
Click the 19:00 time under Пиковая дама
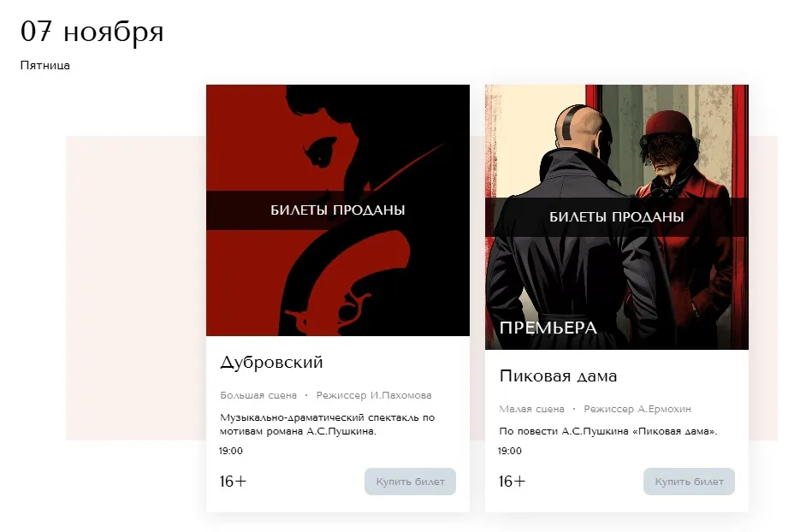point(510,451)
